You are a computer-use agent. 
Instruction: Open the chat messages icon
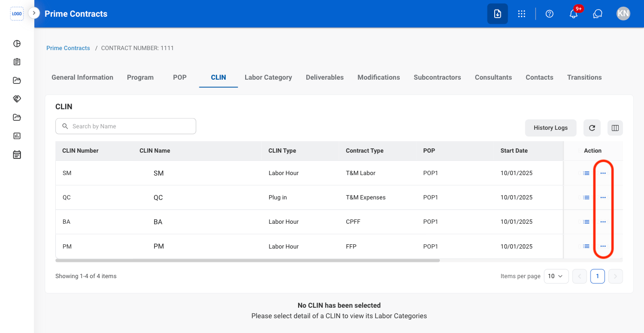[x=598, y=14]
